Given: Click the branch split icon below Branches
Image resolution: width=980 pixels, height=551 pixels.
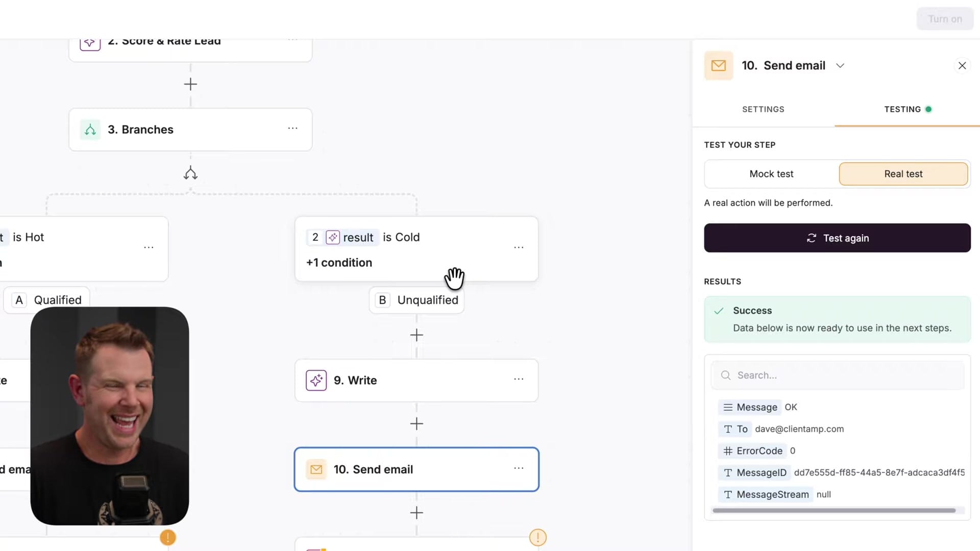Looking at the screenshot, I should coord(190,173).
